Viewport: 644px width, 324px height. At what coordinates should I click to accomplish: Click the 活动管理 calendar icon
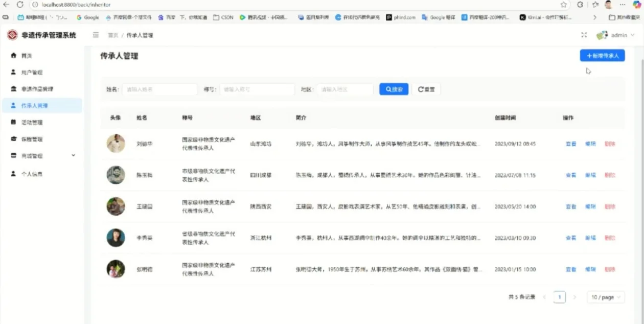pos(15,122)
